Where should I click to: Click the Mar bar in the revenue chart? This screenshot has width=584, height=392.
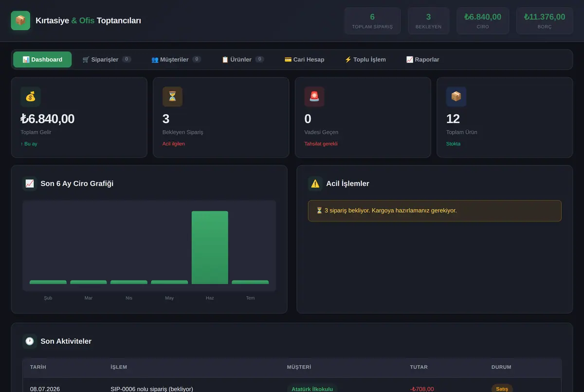click(x=89, y=282)
